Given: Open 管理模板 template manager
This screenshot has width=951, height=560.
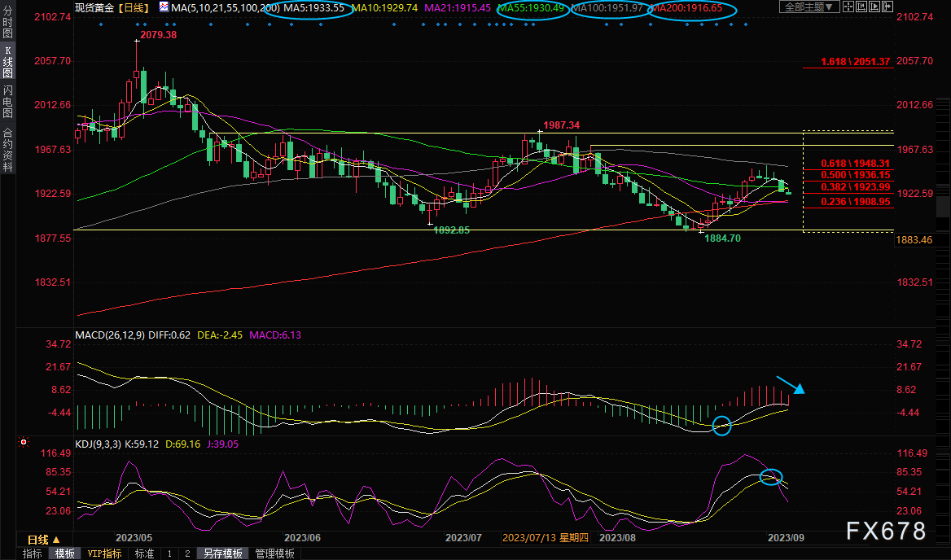Looking at the screenshot, I should [x=274, y=553].
